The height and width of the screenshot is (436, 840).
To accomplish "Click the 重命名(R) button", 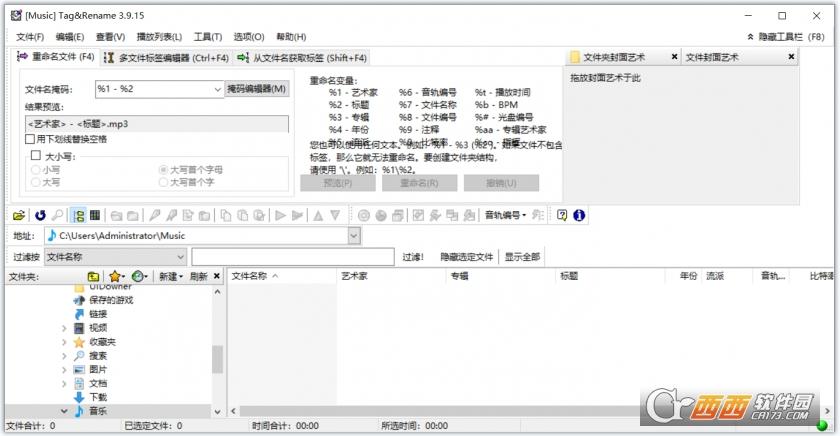I will (x=419, y=183).
